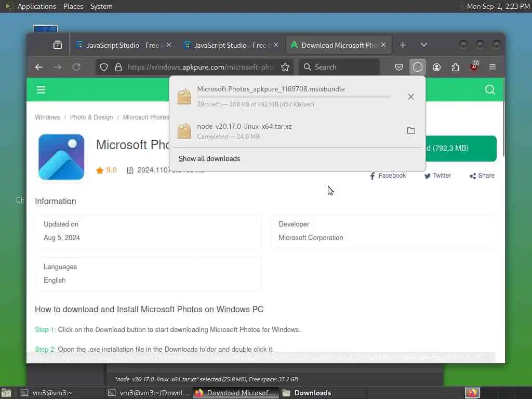Bookmark this page with star icon
Viewport: 532px width, 399px height.
point(285,67)
